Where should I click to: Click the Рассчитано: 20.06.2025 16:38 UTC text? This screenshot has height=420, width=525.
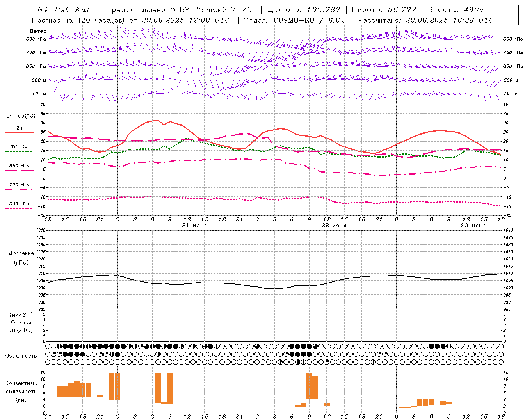coord(426,20)
